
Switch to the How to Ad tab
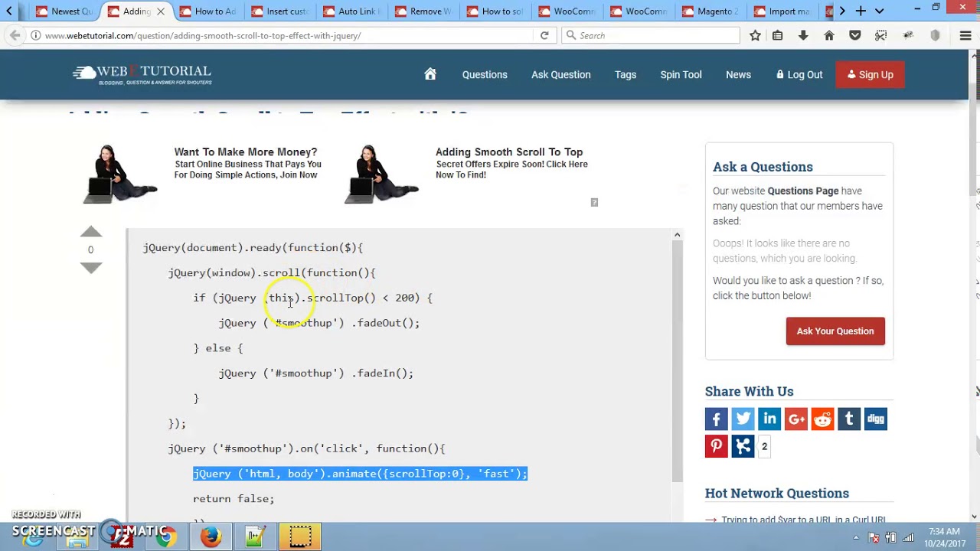coord(207,11)
